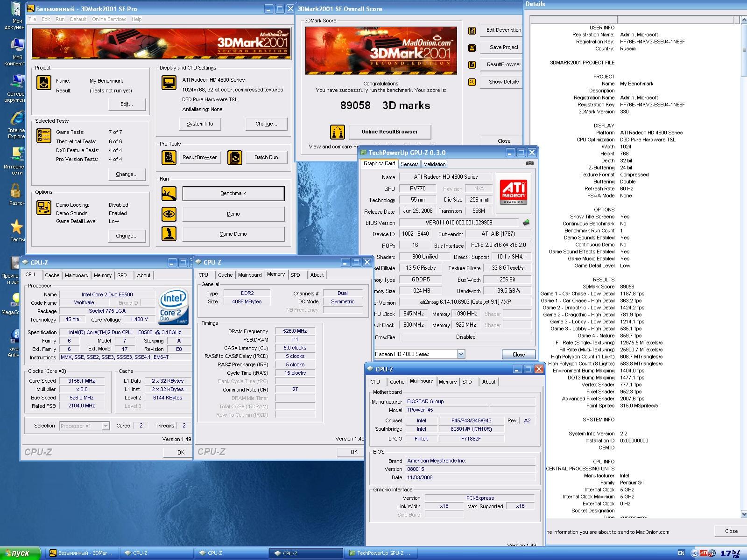Open the Help menu in 3DMark2001

pos(137,19)
